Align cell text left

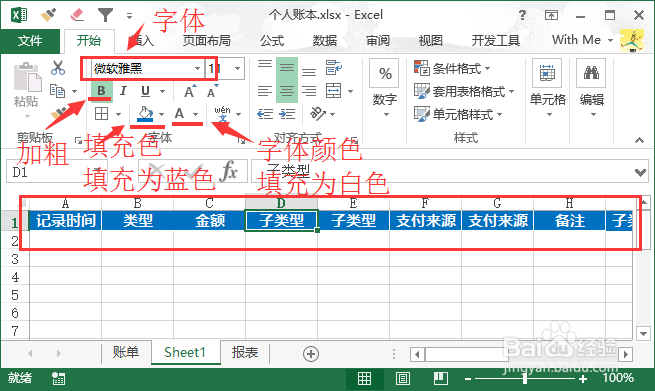[264, 91]
